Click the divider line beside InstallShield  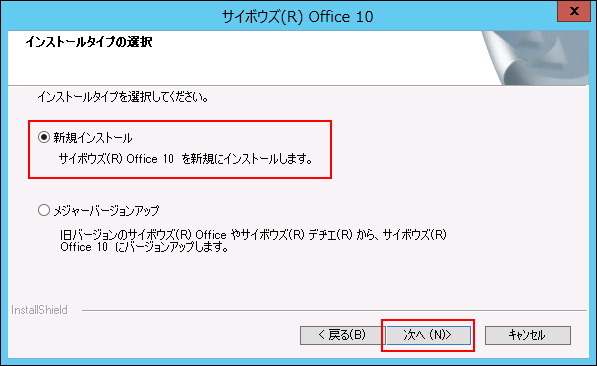tap(334, 310)
